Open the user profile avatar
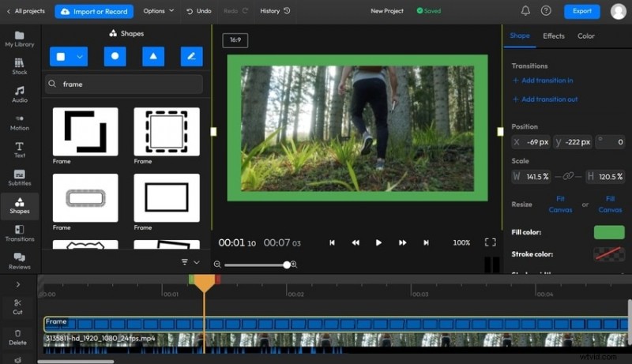 point(619,11)
